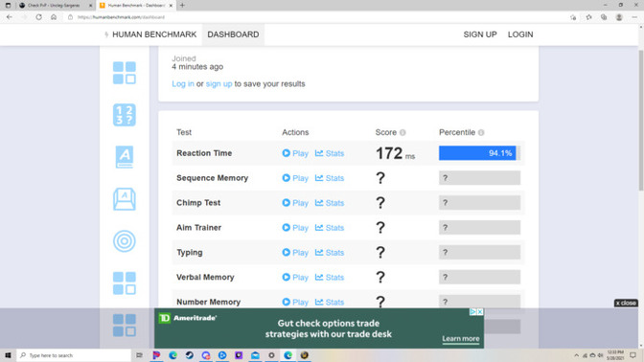
Task: Click the AdChoices icon on the ad banner
Action: click(472, 312)
